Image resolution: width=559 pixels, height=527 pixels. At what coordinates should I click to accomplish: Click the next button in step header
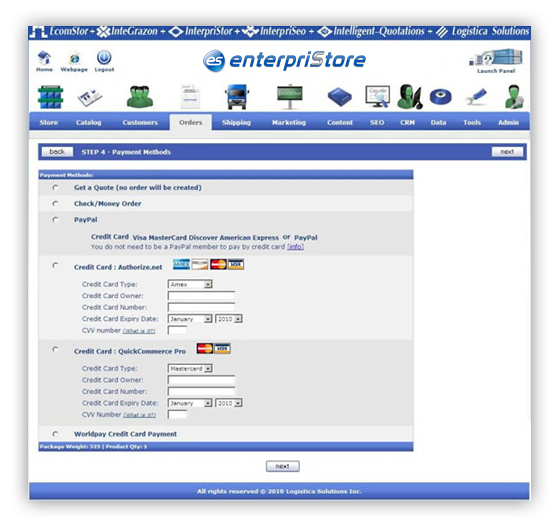(507, 152)
